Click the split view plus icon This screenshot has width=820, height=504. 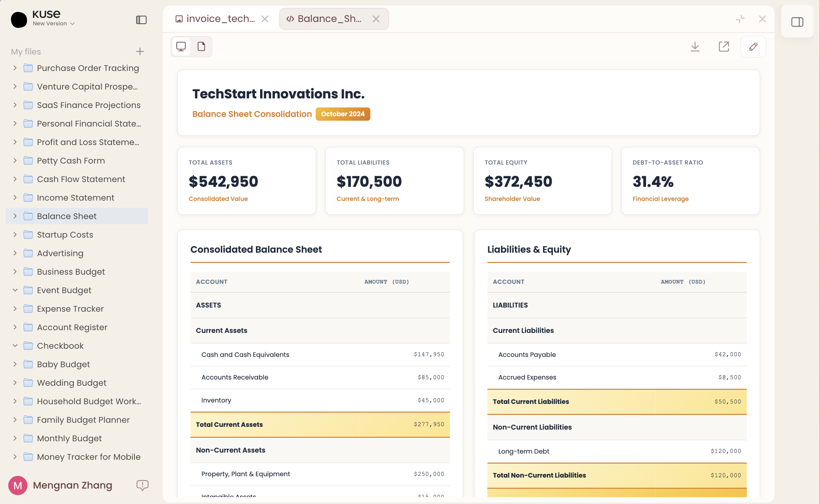tap(740, 19)
